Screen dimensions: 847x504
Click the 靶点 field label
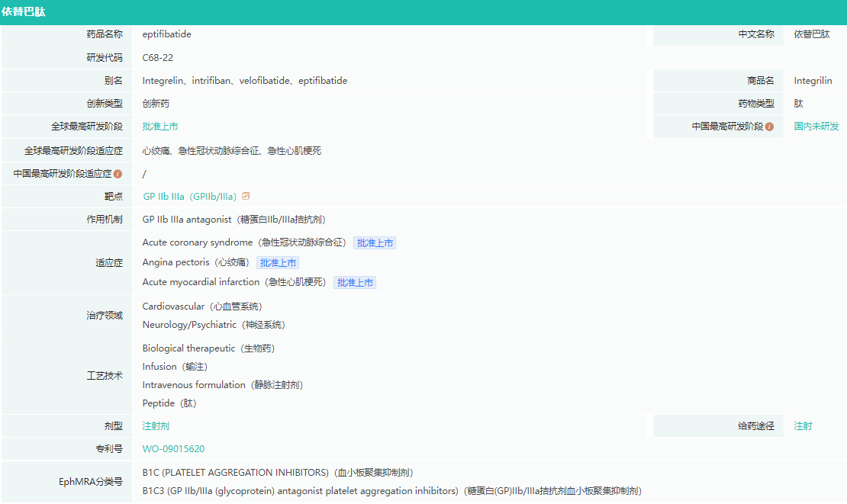pyautogui.click(x=114, y=197)
